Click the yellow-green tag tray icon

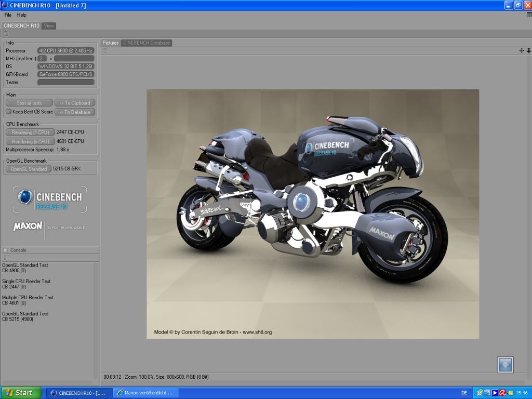(510, 393)
